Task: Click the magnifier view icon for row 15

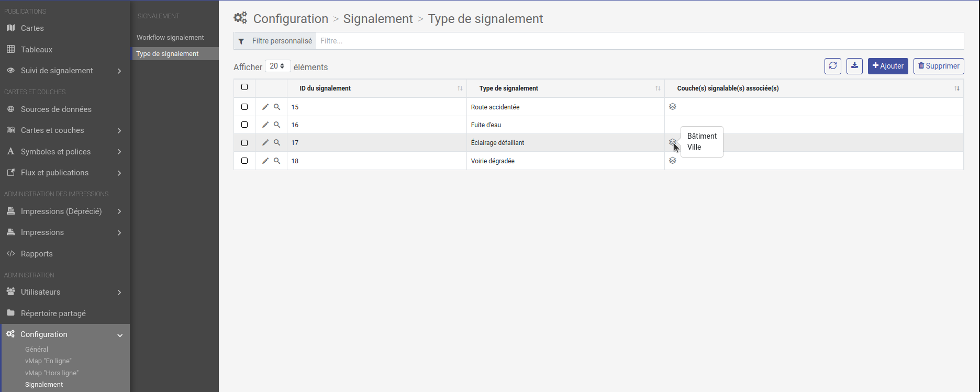Action: (x=277, y=107)
